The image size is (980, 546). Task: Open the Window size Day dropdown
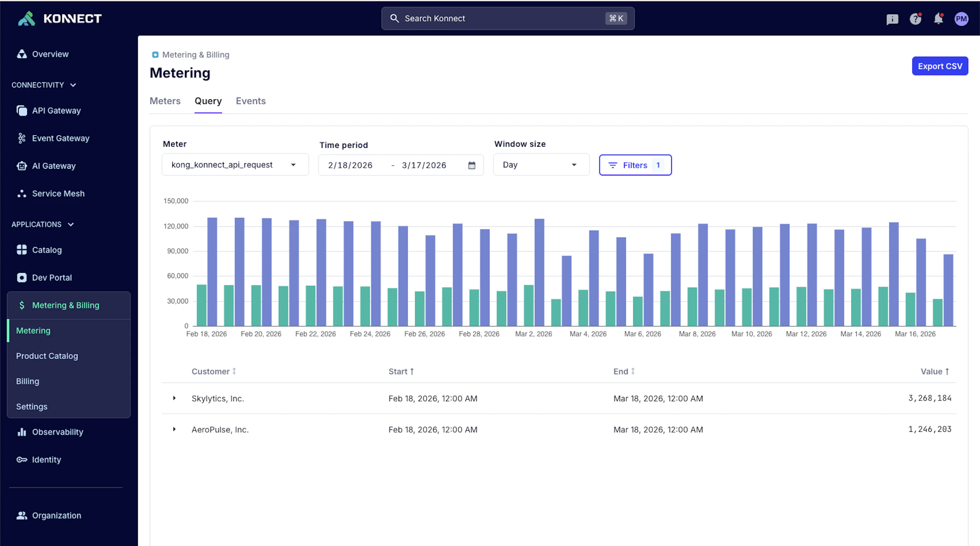click(x=541, y=165)
